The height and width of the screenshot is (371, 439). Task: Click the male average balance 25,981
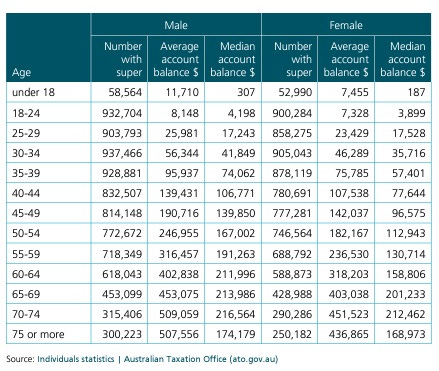pyautogui.click(x=182, y=133)
